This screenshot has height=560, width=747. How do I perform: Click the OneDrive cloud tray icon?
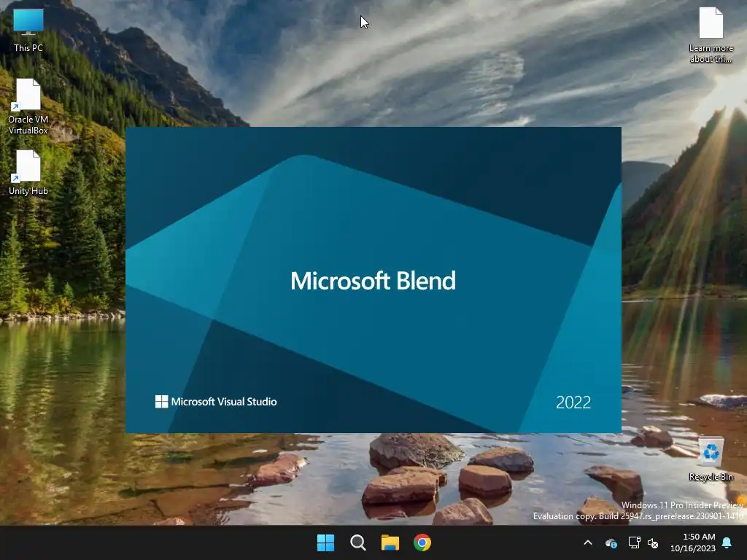coord(611,542)
